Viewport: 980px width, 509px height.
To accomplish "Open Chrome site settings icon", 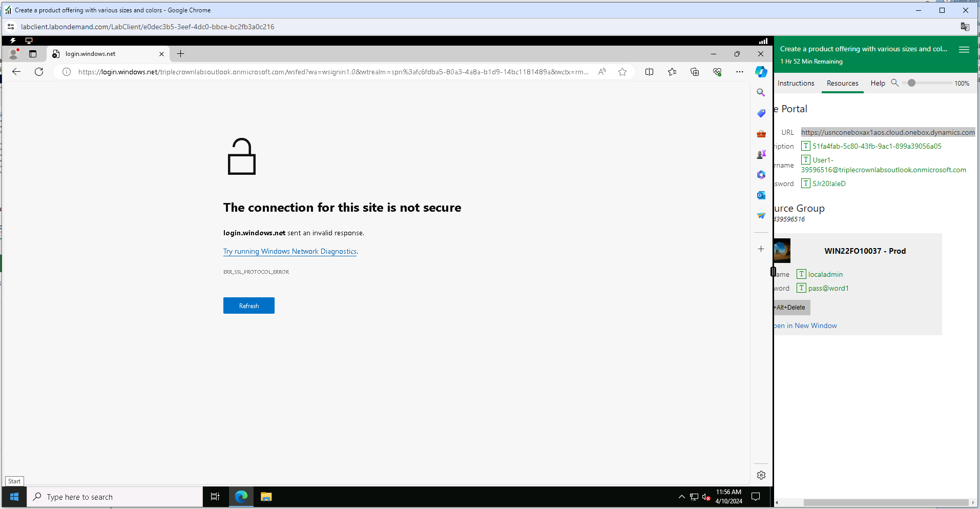I will (x=11, y=27).
